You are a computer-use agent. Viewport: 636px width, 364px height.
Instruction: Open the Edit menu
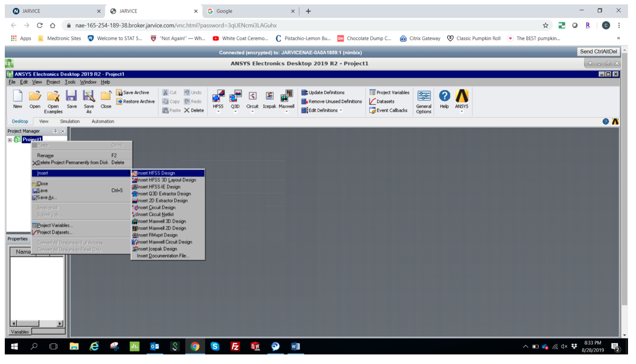coord(24,82)
